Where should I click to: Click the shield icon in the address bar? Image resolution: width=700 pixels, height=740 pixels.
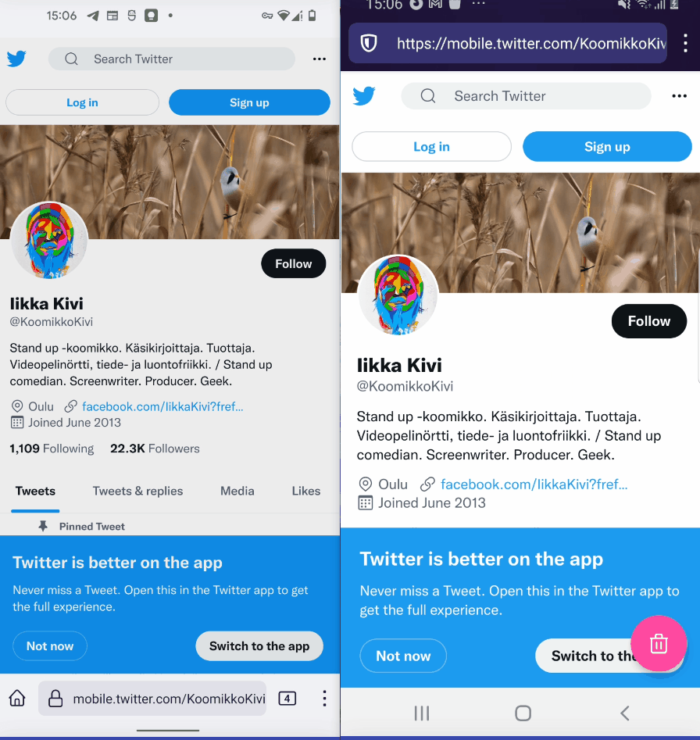tap(367, 44)
